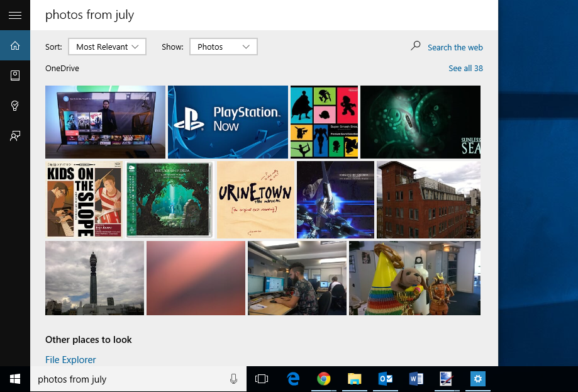Click the taskbar search field

(138, 379)
